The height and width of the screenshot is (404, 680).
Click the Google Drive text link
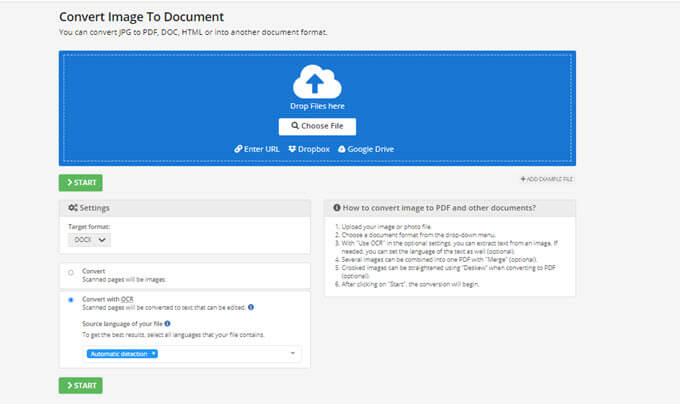[370, 149]
